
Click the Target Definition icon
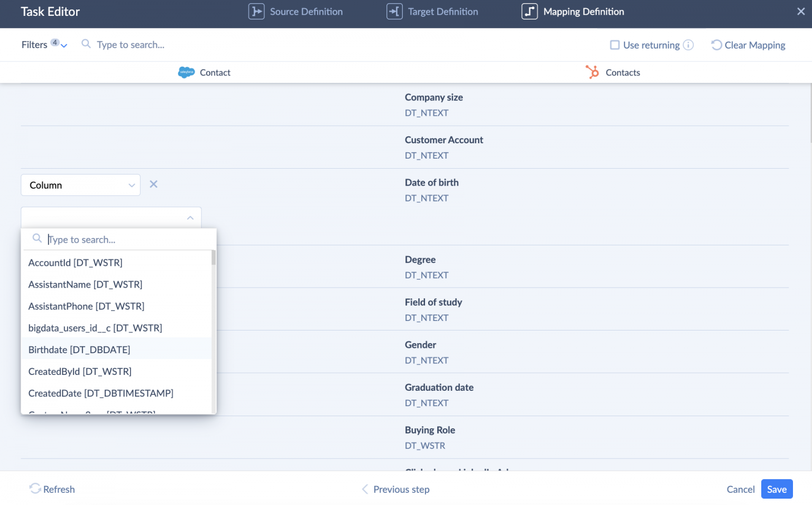[x=394, y=11]
